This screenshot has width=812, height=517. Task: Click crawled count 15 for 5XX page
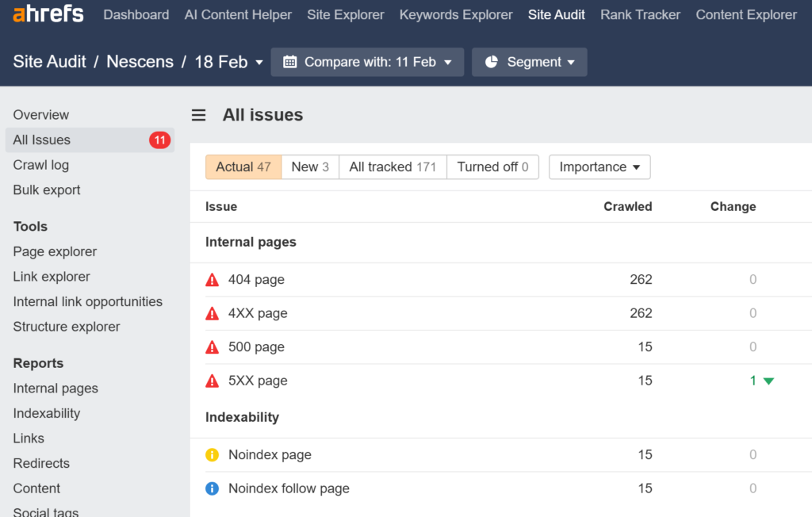point(645,381)
